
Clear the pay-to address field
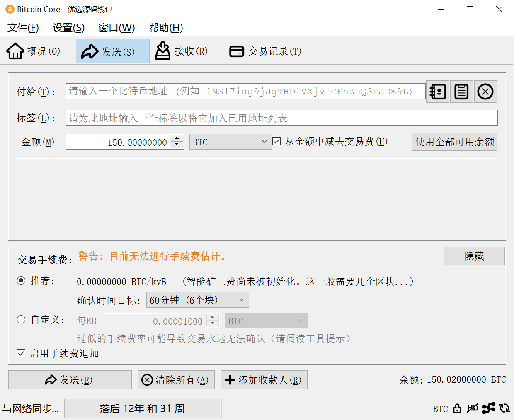tap(485, 91)
